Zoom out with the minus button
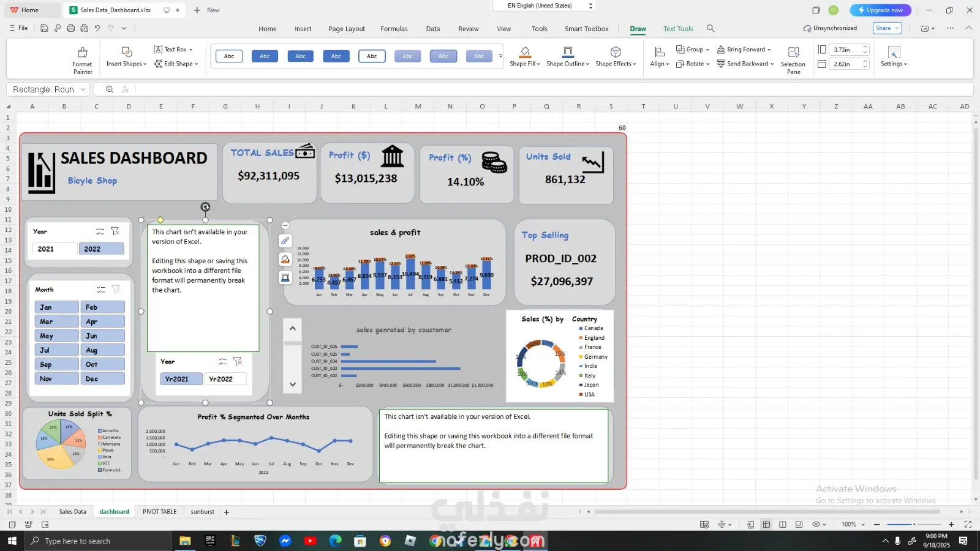Screen dimensions: 980x551 coord(876,525)
